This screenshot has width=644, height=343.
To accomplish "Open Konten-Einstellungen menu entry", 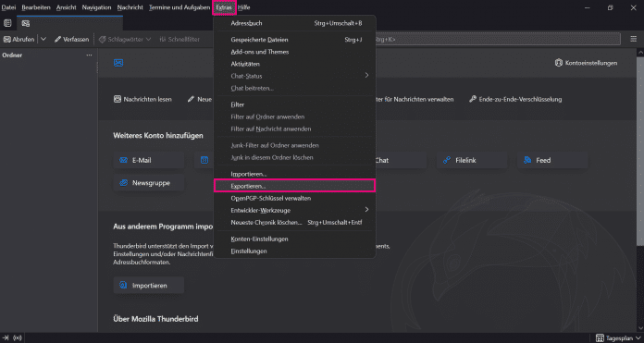I will (x=294, y=239).
